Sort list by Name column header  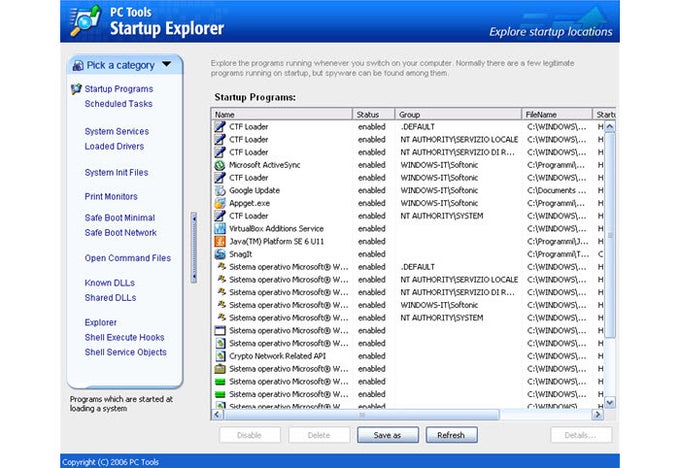[281, 115]
